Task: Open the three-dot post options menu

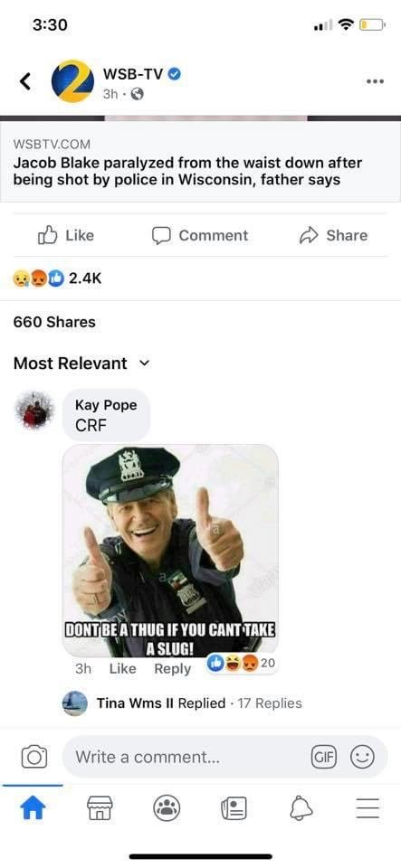Action: tap(375, 81)
